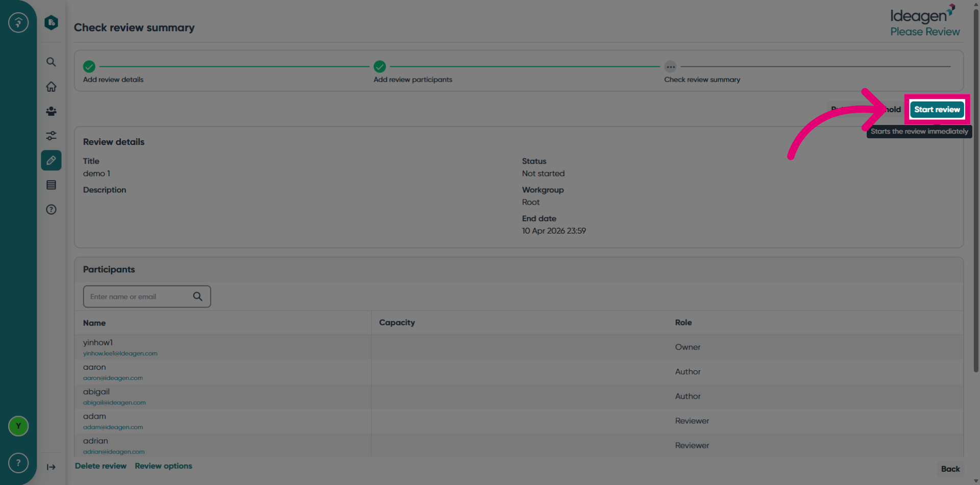The width and height of the screenshot is (980, 485).
Task: Expand sidebar with the arrow icon
Action: pyautogui.click(x=51, y=467)
